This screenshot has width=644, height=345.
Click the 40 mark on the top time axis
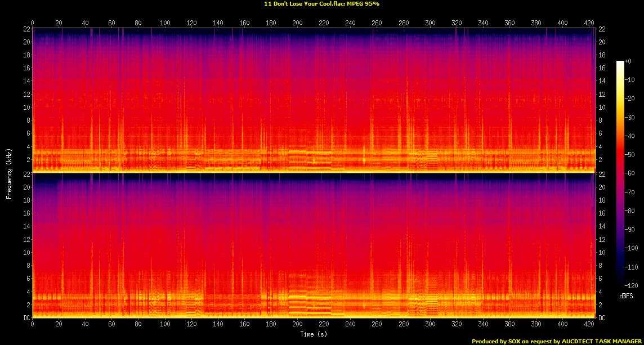86,23
